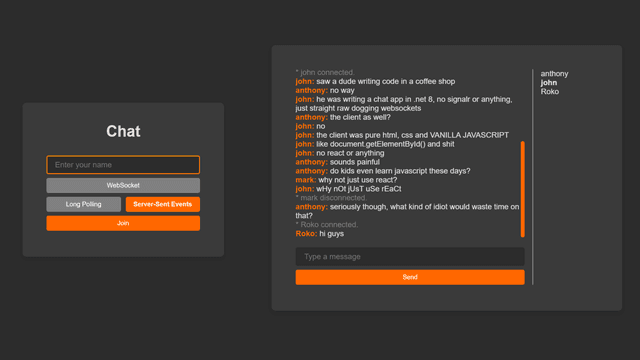Select the WebSocket transport option
Image resolution: width=640 pixels, height=360 pixels.
point(123,185)
